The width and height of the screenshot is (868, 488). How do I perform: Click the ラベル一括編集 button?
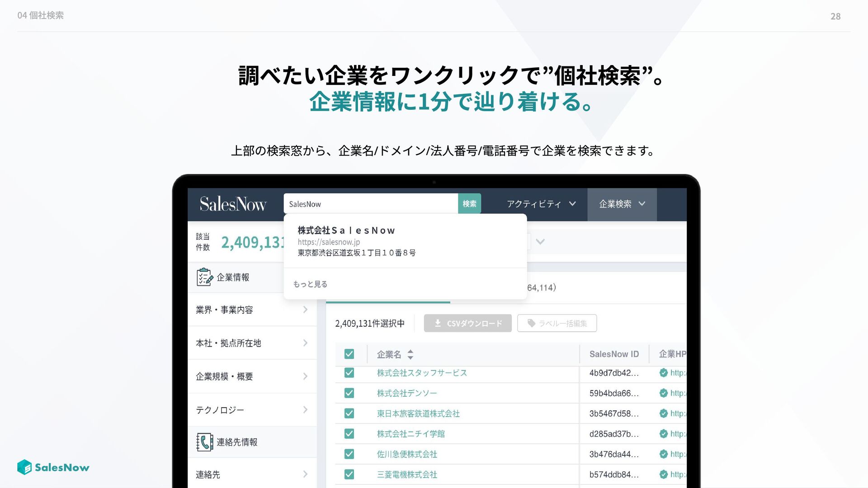coord(557,324)
